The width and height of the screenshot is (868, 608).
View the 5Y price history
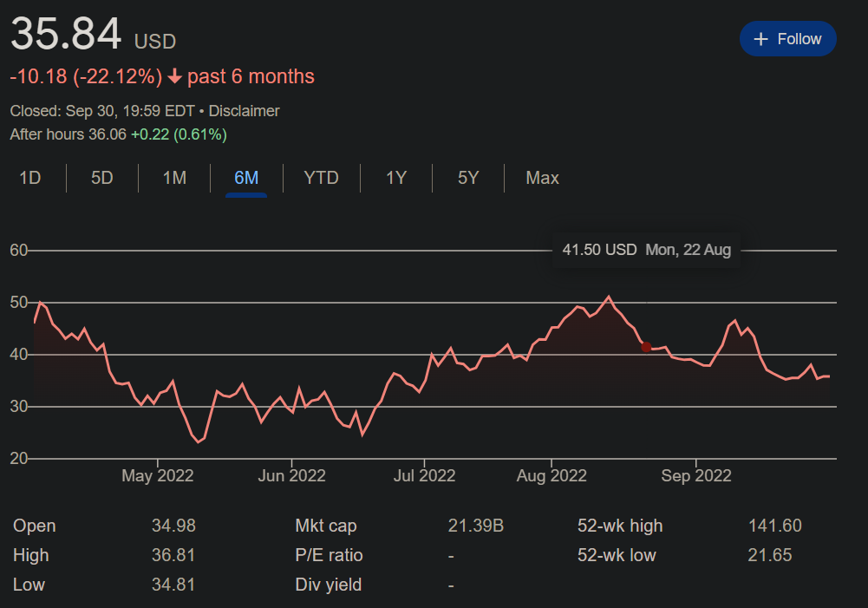tap(468, 178)
